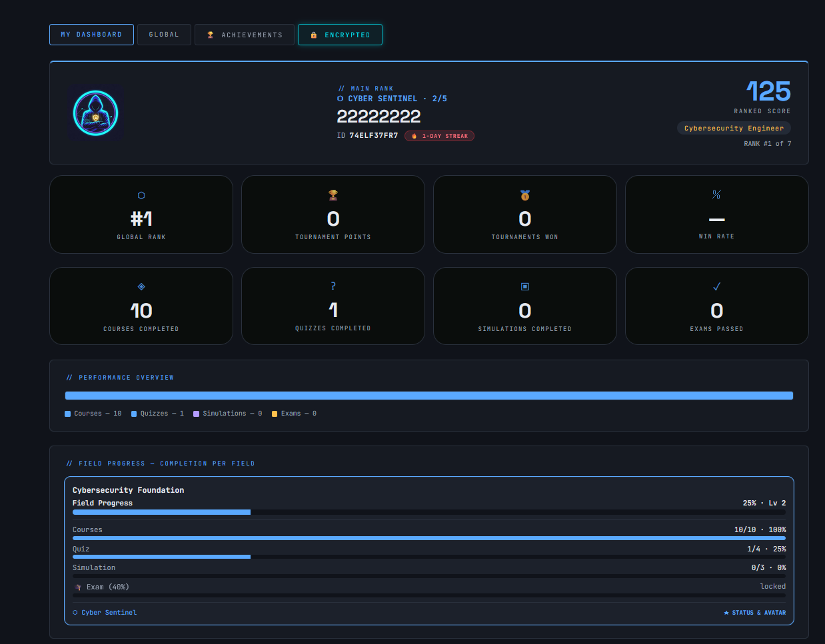825x644 pixels.
Task: Click the Tournaments Won label
Action: coord(525,237)
